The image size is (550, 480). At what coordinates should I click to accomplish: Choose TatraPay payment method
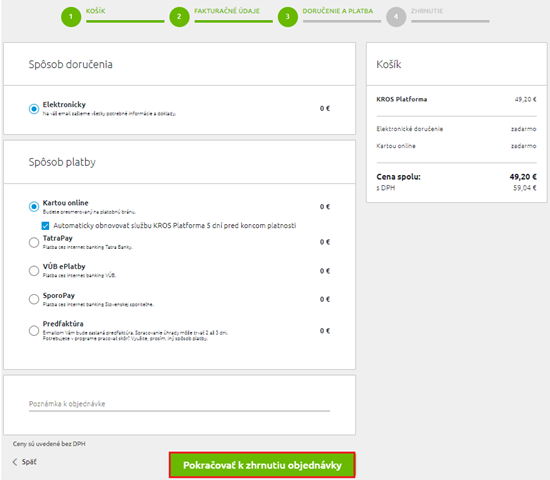pyautogui.click(x=34, y=242)
